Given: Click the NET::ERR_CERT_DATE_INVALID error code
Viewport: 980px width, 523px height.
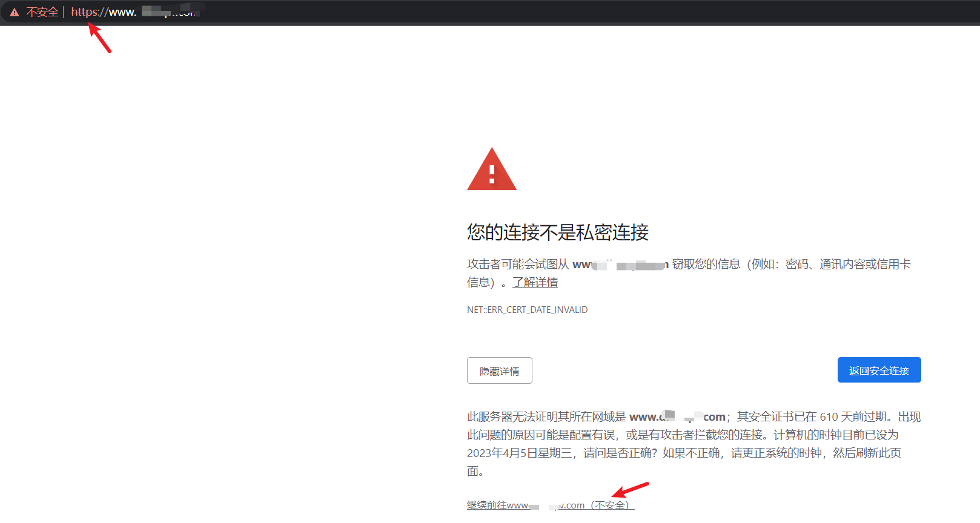Looking at the screenshot, I should point(527,310).
